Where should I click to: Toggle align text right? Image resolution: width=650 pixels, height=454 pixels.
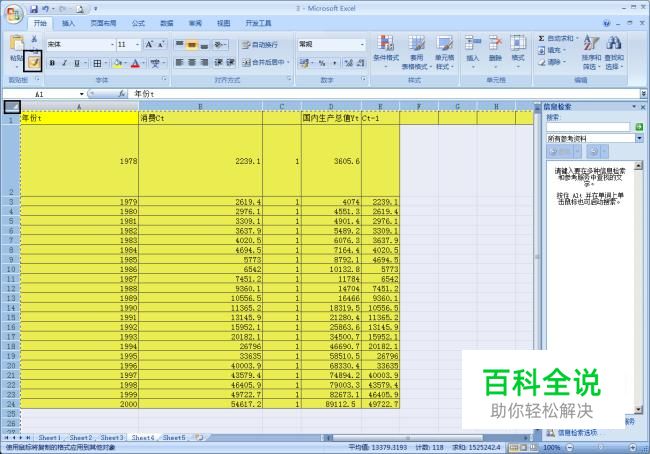click(204, 63)
